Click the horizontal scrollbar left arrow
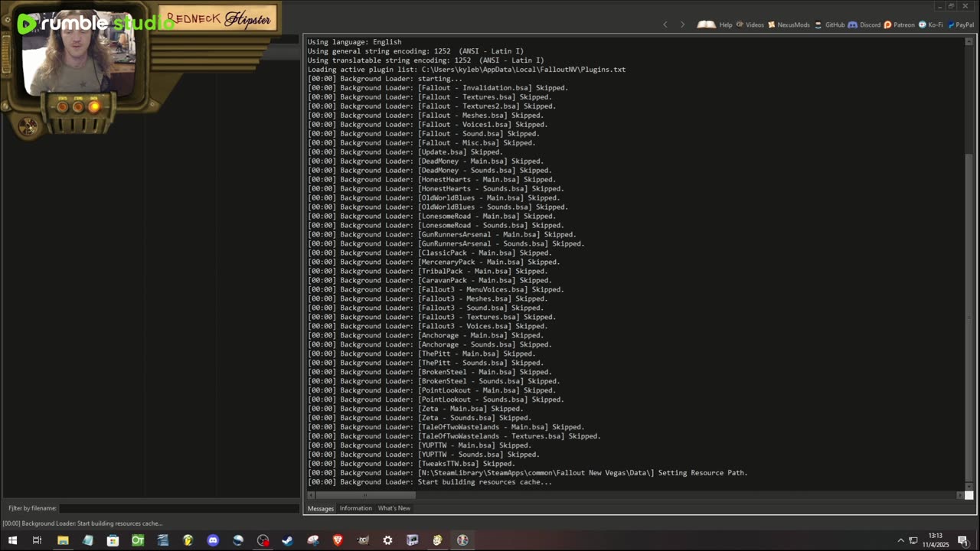 tap(311, 495)
